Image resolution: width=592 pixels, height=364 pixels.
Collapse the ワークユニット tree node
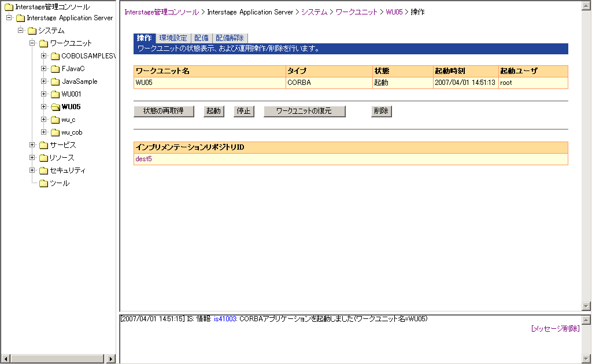pyautogui.click(x=32, y=43)
